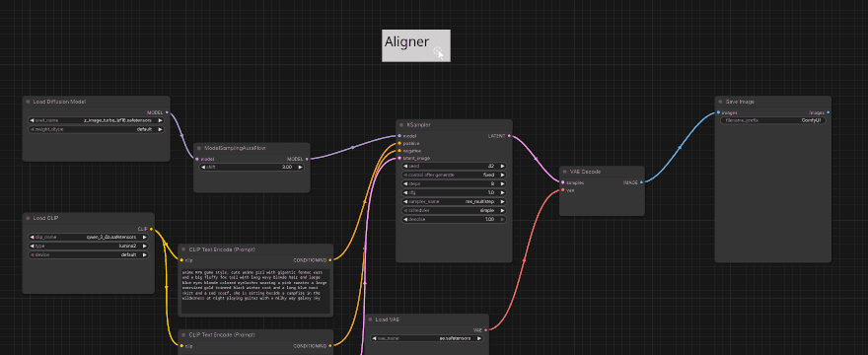868x355 pixels.
Task: Click the filename_prefix field in Save Image
Action: [x=772, y=120]
